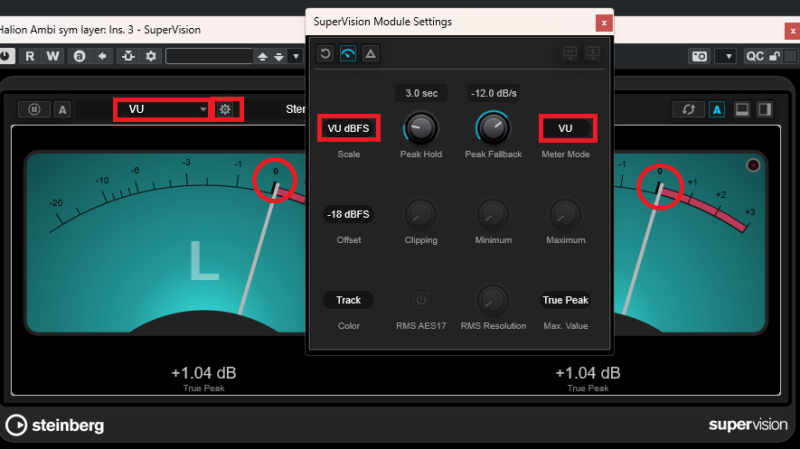Viewport: 800px width, 449px height.
Task: Open the VU dBFS Scale selector
Action: click(x=348, y=128)
